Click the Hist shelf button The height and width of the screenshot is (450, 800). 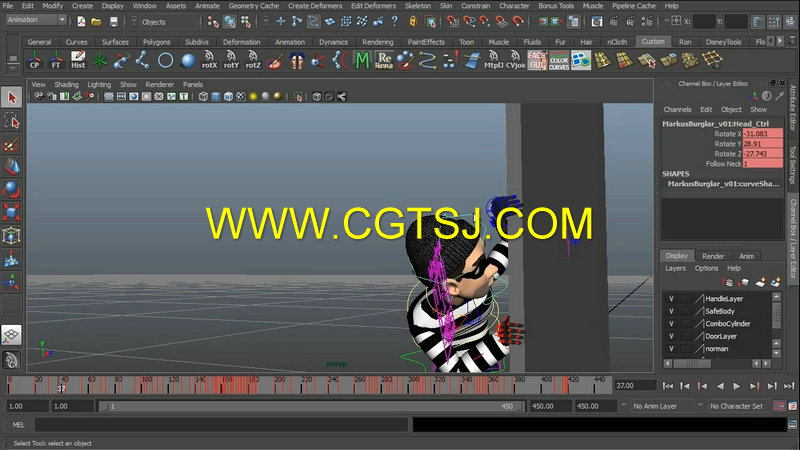pyautogui.click(x=78, y=60)
